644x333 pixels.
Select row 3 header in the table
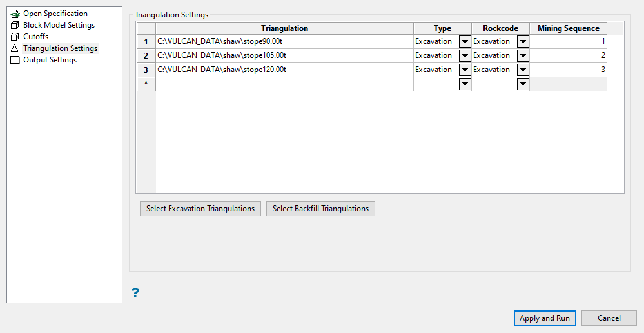[x=146, y=70]
